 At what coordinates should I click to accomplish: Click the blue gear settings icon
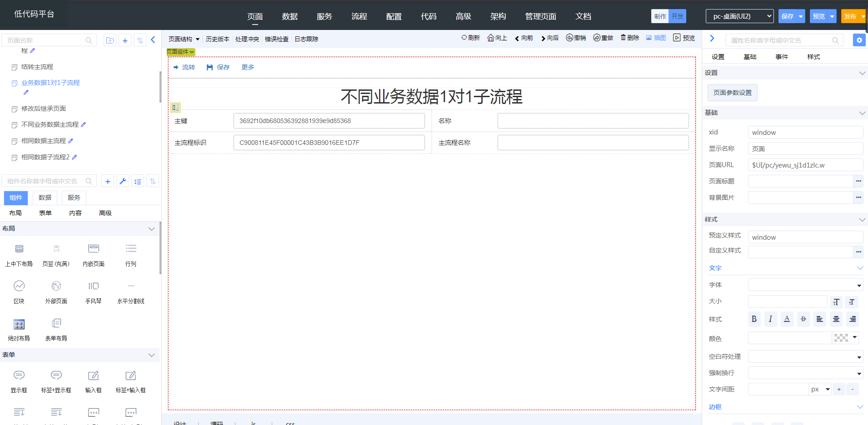[859, 40]
